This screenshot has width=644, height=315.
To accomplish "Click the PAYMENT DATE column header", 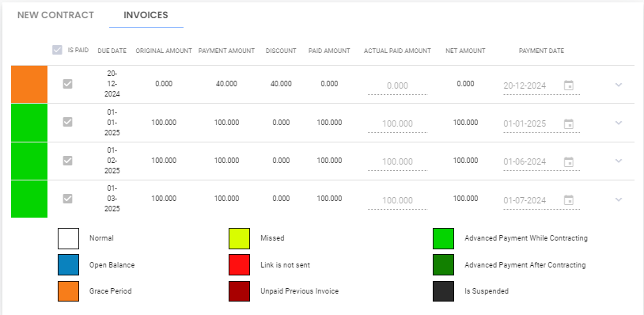I will pyautogui.click(x=541, y=51).
